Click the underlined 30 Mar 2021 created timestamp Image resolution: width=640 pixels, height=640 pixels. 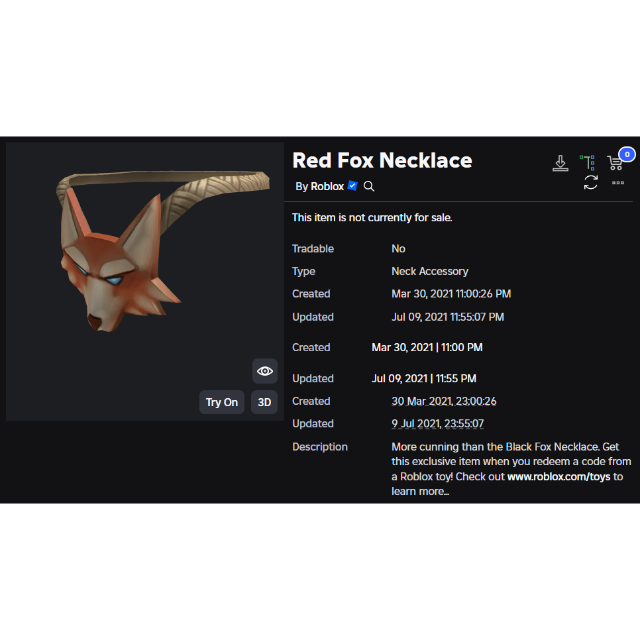coord(444,401)
